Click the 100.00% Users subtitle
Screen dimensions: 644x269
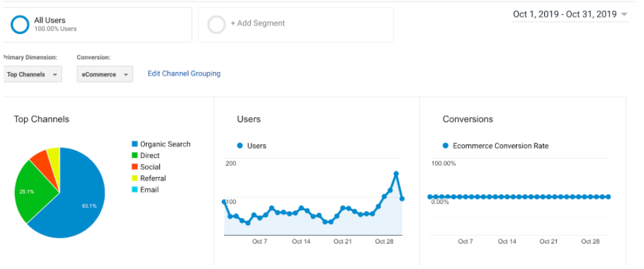coord(55,29)
